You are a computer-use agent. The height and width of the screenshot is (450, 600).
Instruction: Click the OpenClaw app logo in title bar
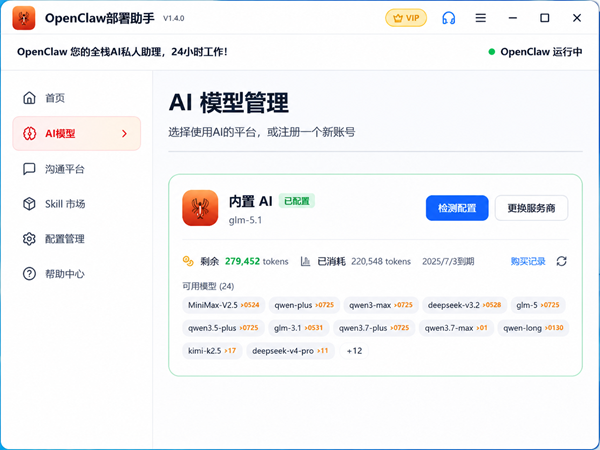pos(24,18)
